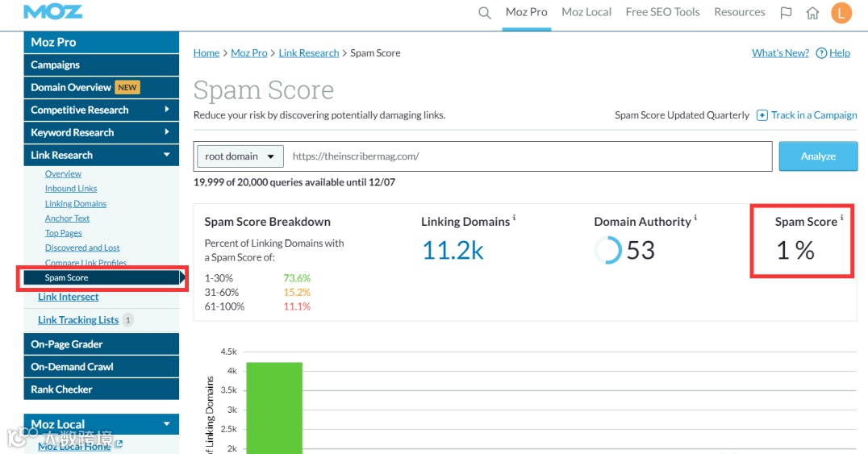
Task: Open the root domain dropdown
Action: point(240,156)
